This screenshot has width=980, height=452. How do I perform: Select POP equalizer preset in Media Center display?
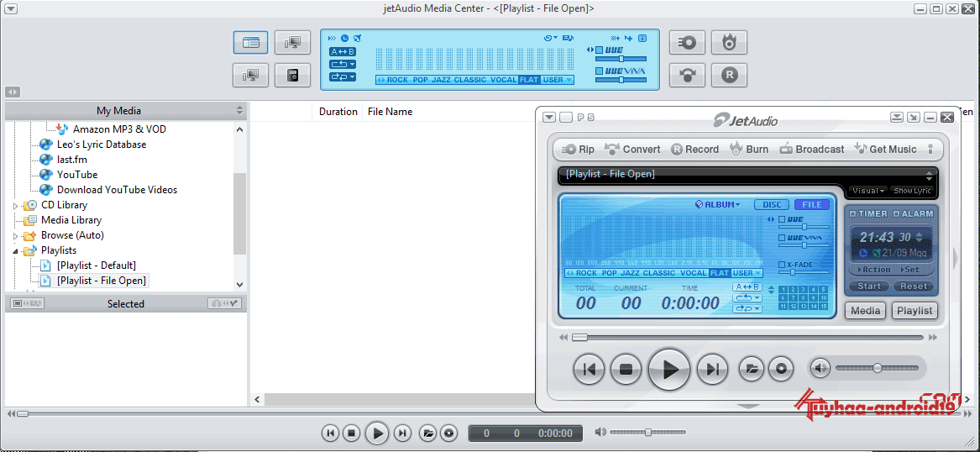point(420,80)
